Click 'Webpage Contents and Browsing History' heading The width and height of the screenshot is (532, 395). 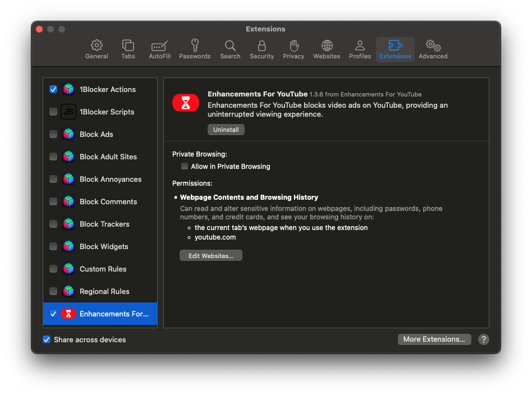[x=249, y=197]
